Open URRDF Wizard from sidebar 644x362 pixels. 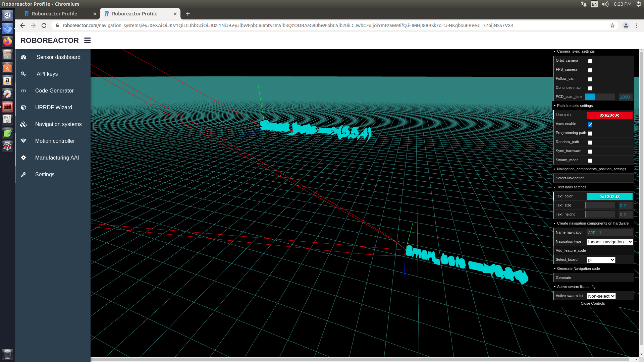point(53,108)
